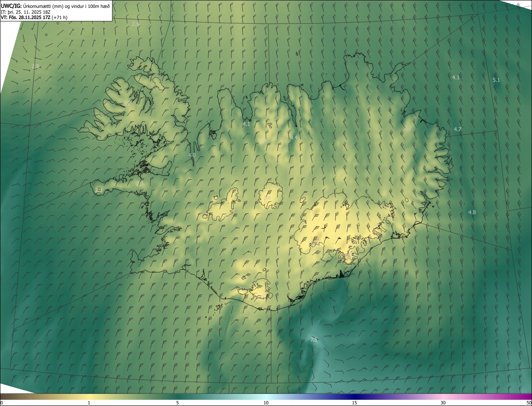Click the 4.8 value label on the map

click(x=472, y=212)
